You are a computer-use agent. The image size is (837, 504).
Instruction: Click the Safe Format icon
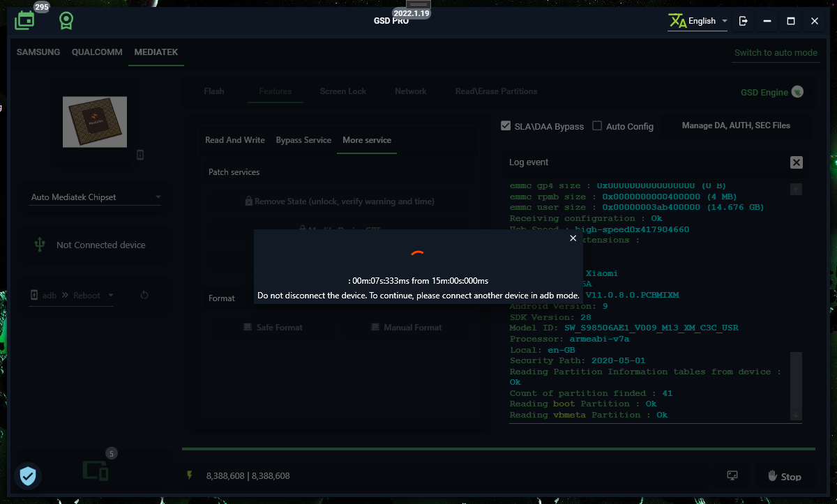point(248,327)
